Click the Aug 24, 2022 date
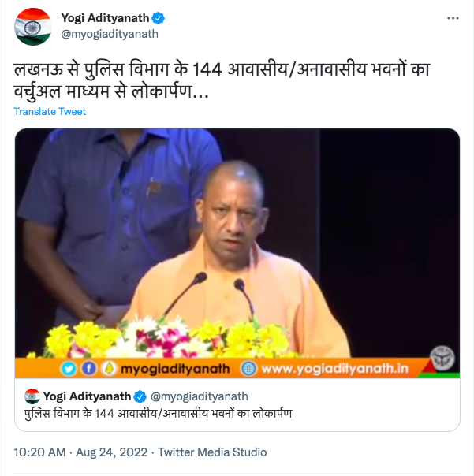This screenshot has height=476, width=474. (x=111, y=452)
